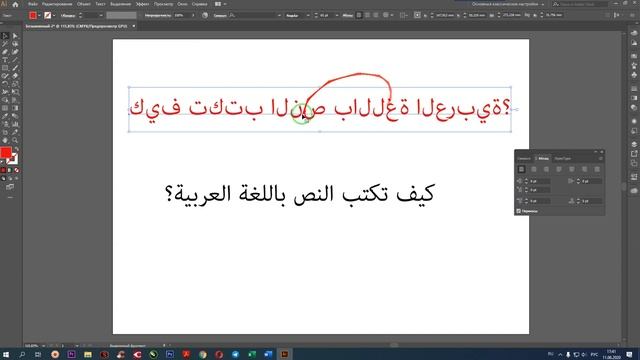Select the Rectangle tool
The height and width of the screenshot is (360, 640).
(x=5, y=68)
